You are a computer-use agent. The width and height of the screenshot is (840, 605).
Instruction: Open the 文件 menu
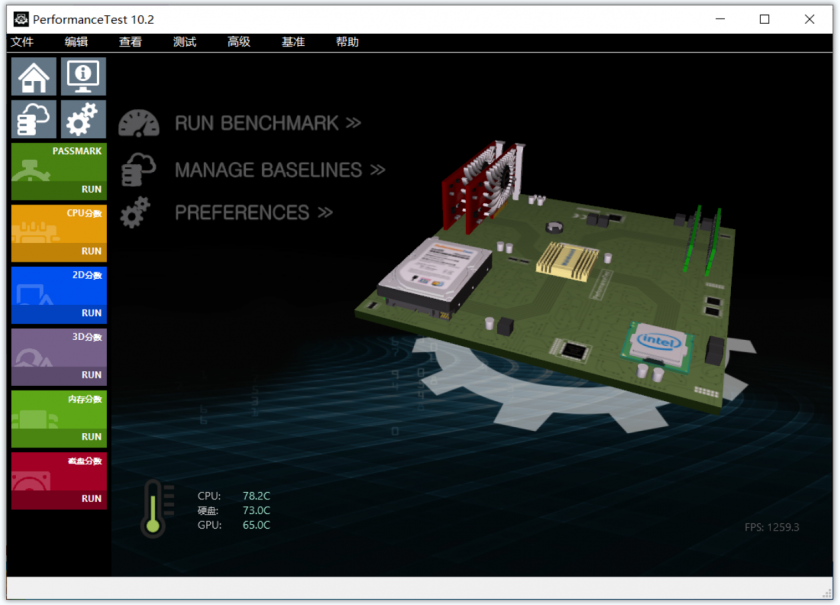(x=22, y=42)
